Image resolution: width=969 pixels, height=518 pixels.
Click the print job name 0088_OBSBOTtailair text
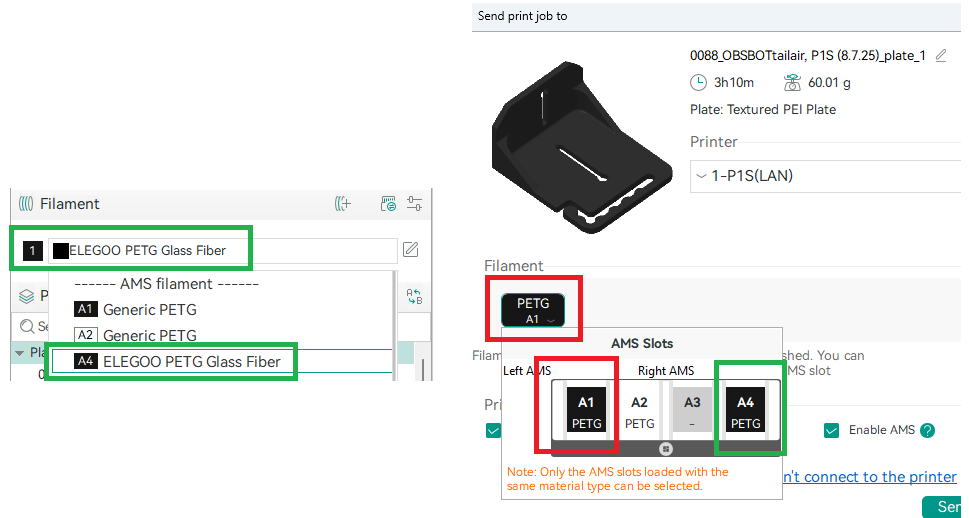tap(808, 56)
